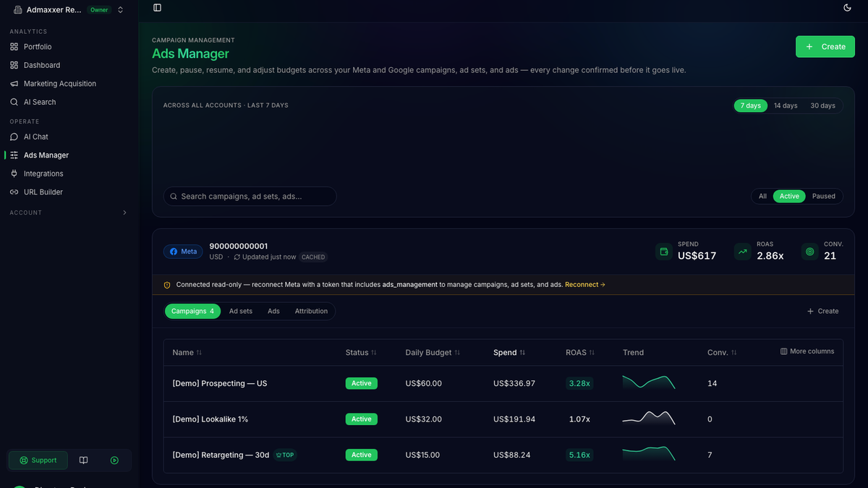Toggle the sidebar panel icon
Viewport: 868px width, 488px height.
(158, 7)
